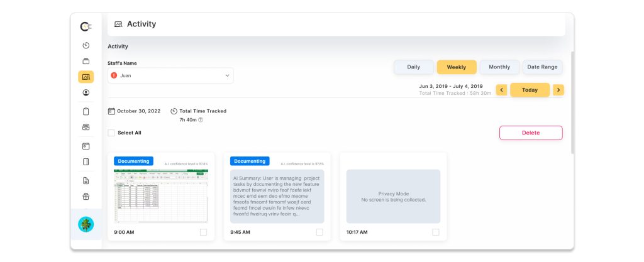Screen dimensions: 644x262
Task: Open the 9:00 AM spreadsheet screenshot thumbnail
Action: [161, 195]
